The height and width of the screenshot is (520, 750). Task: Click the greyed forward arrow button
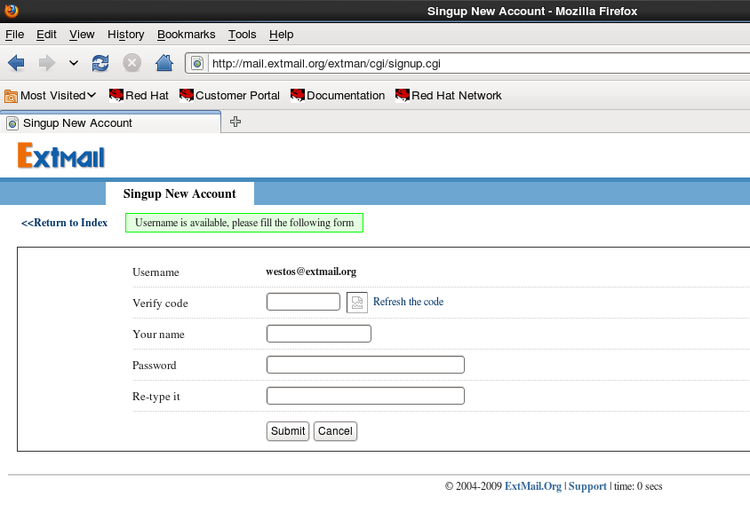tap(46, 63)
